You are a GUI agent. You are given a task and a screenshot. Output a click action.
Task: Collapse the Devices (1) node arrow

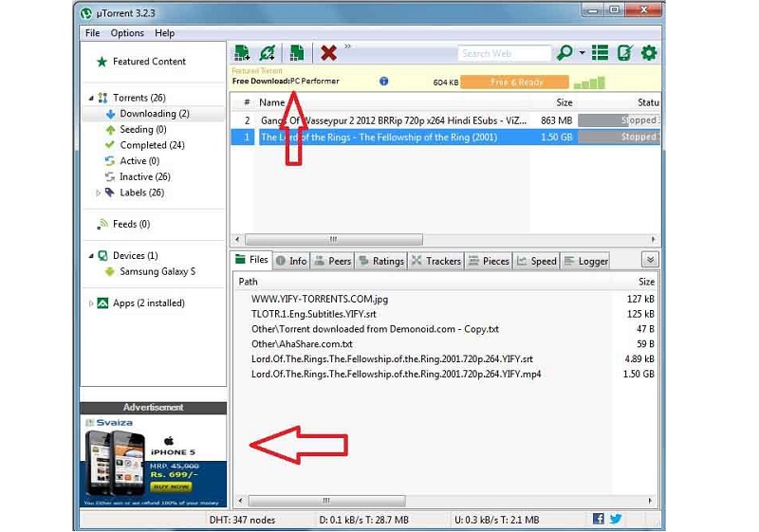[x=91, y=256]
